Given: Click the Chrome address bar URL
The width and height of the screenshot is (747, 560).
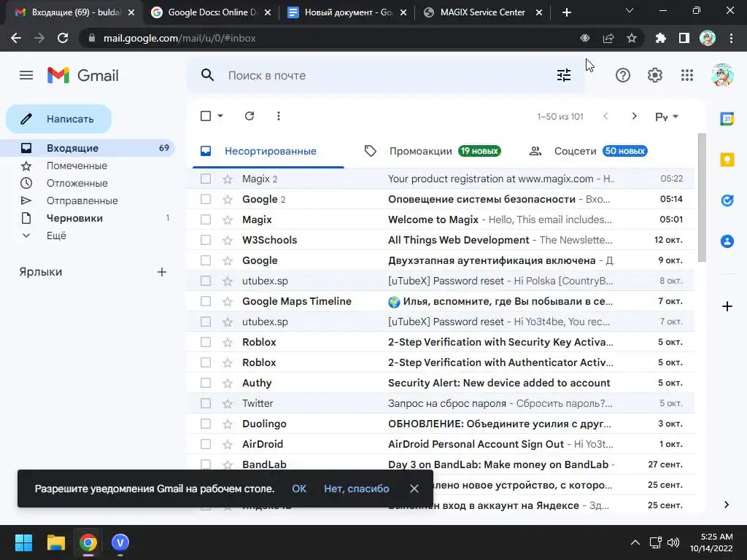Looking at the screenshot, I should pos(179,38).
